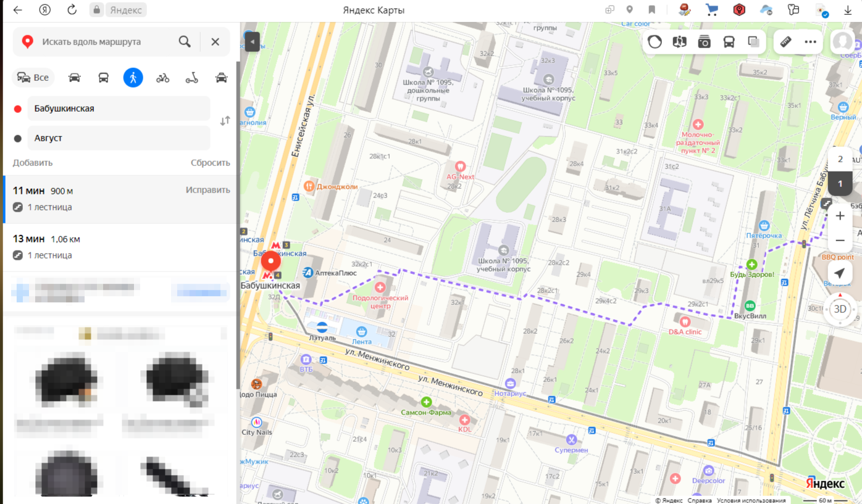Click the ВТБ bank marker
Image resolution: width=862 pixels, height=504 pixels.
pos(306,359)
